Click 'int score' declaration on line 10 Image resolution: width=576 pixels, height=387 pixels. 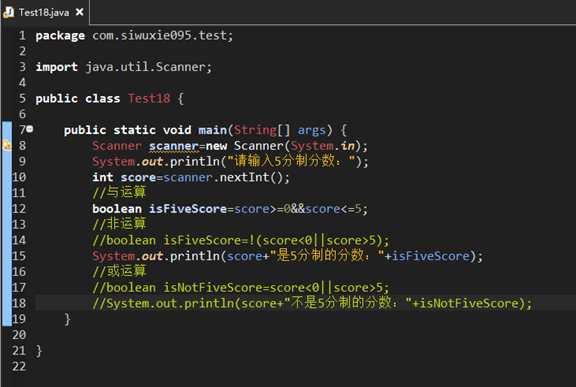tap(124, 177)
